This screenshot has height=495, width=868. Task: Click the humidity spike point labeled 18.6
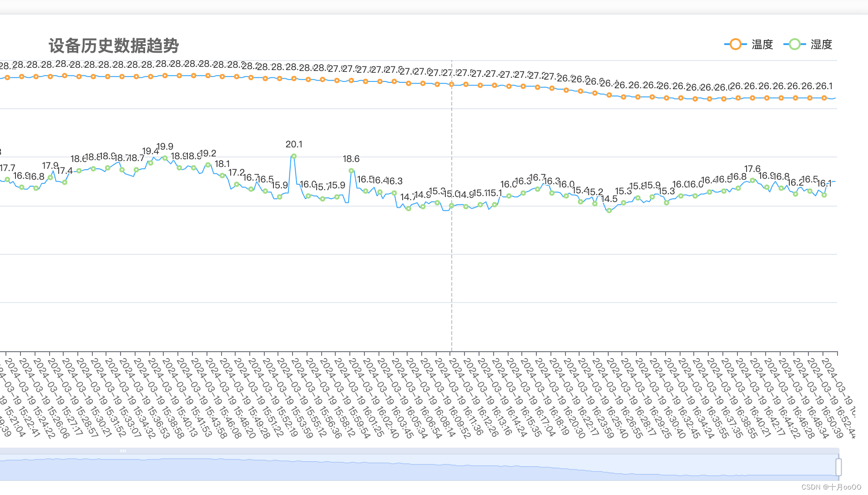click(x=351, y=171)
